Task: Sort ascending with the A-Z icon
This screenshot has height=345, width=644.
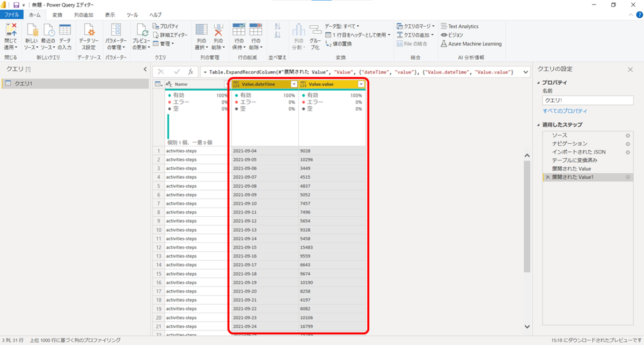Action: point(277,26)
